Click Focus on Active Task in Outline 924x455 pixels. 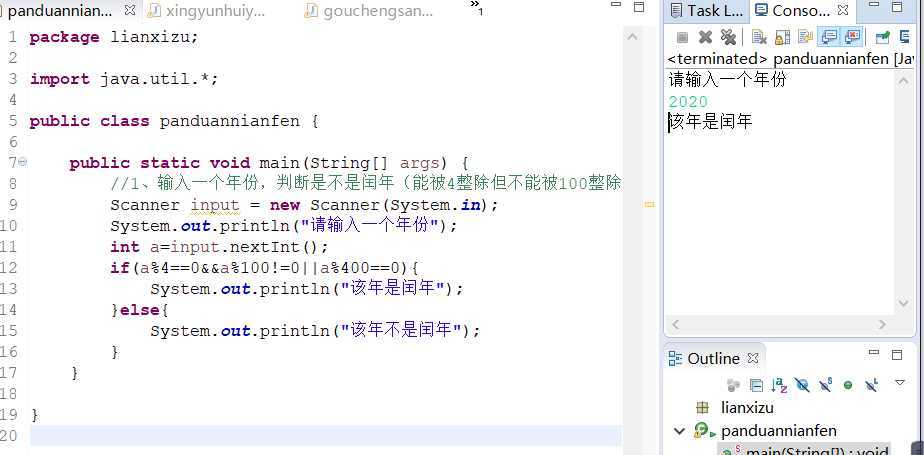(733, 385)
